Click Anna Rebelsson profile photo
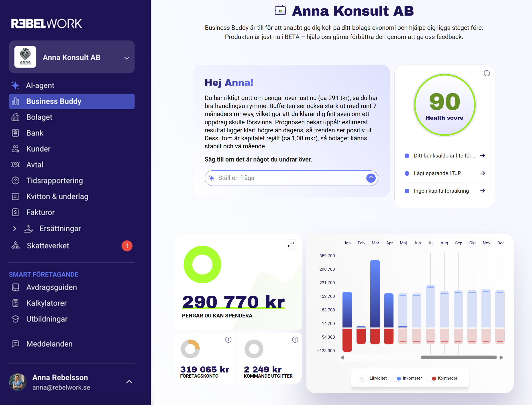The width and height of the screenshot is (532, 405). [x=18, y=382]
